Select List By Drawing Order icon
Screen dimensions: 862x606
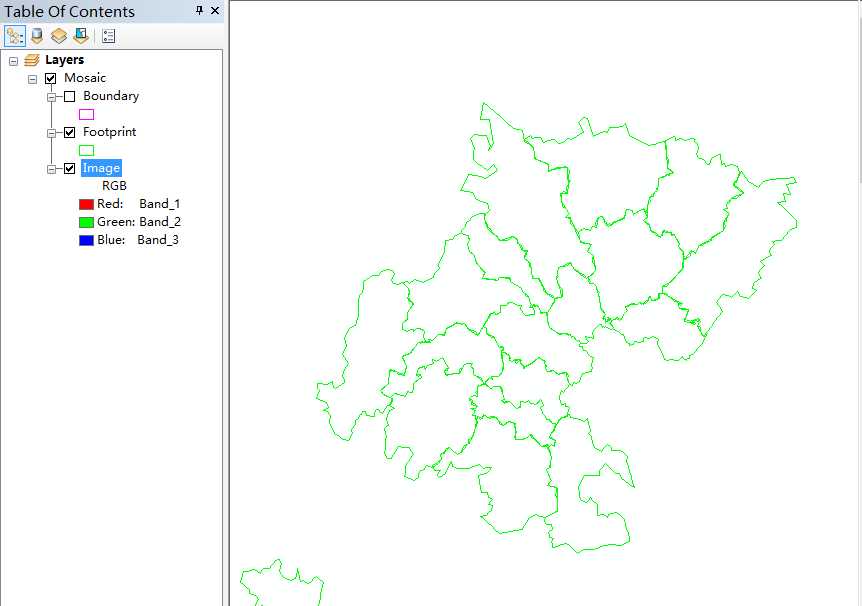coord(15,36)
